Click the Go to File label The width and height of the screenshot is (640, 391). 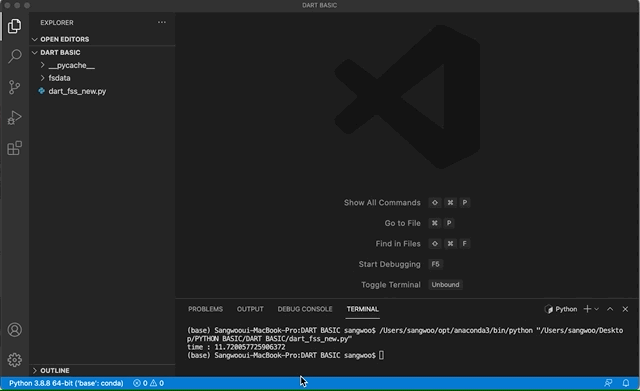[x=402, y=223]
